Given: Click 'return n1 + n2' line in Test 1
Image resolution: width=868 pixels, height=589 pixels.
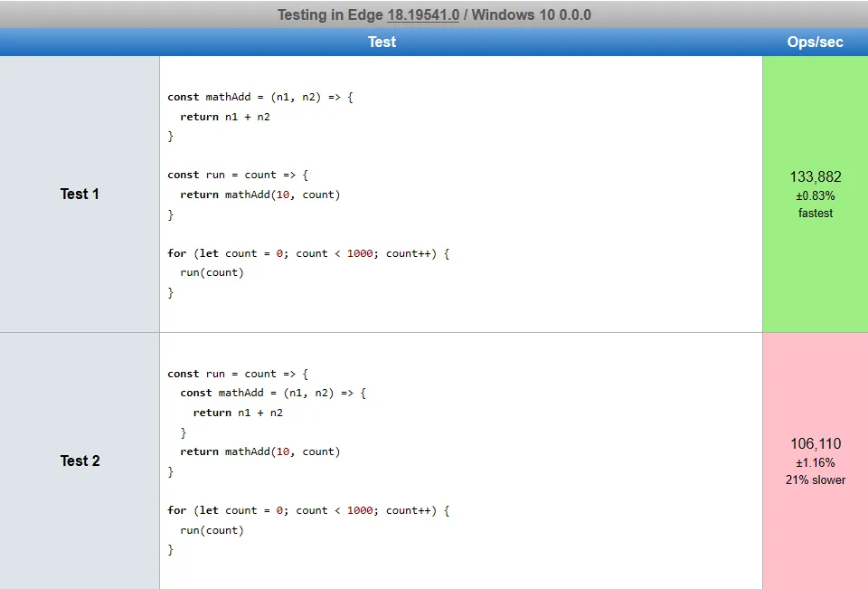Looking at the screenshot, I should coord(225,117).
